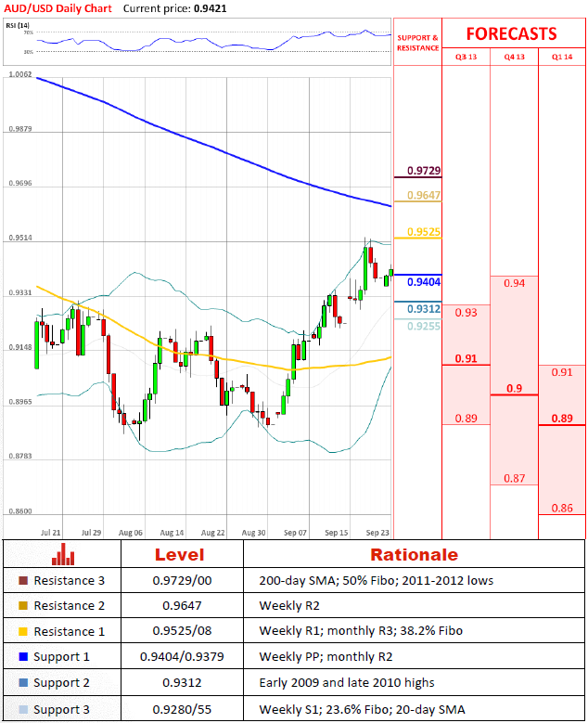Viewport: 588px width, 723px height.
Task: Click the Rationale column header in table
Action: (414, 555)
